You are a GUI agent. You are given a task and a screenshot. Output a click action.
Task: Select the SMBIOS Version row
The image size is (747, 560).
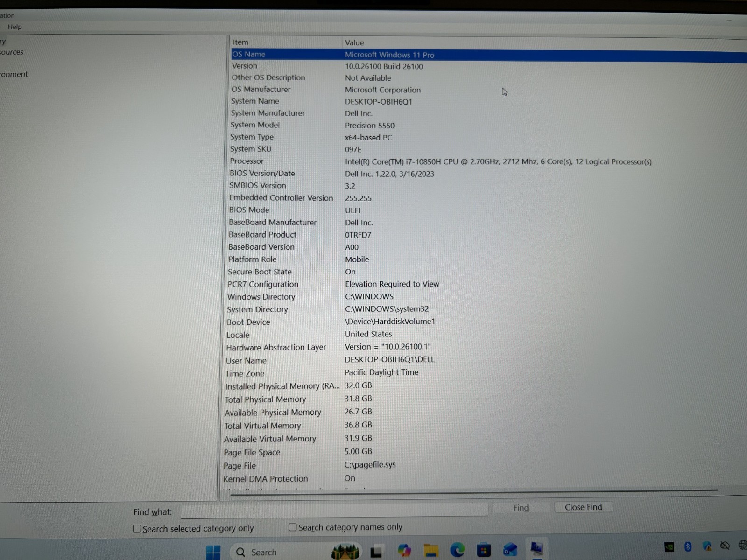click(488, 186)
